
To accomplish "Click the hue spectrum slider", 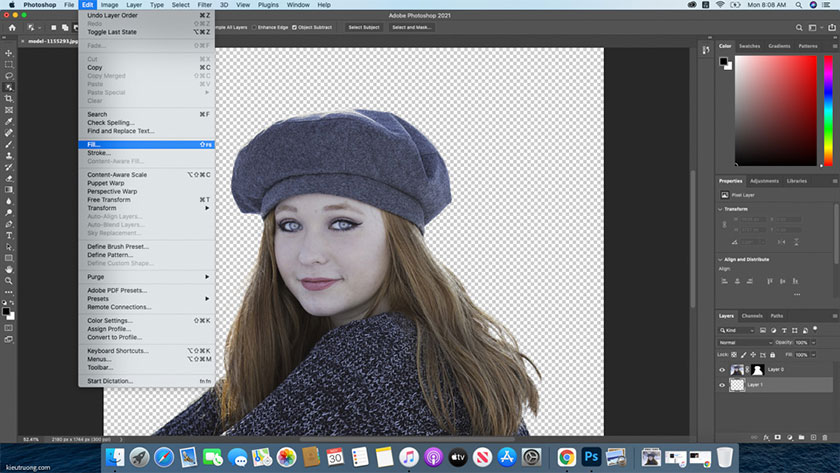I will [828, 110].
